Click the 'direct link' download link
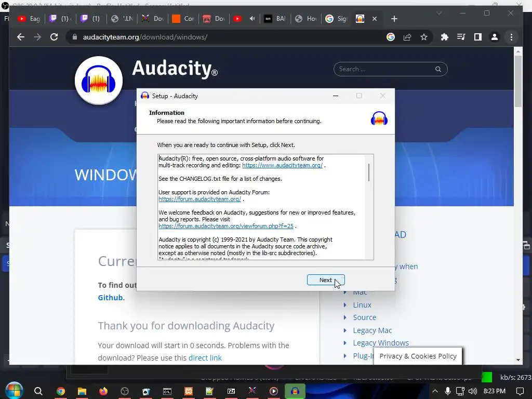The width and height of the screenshot is (532, 399). coord(205,357)
